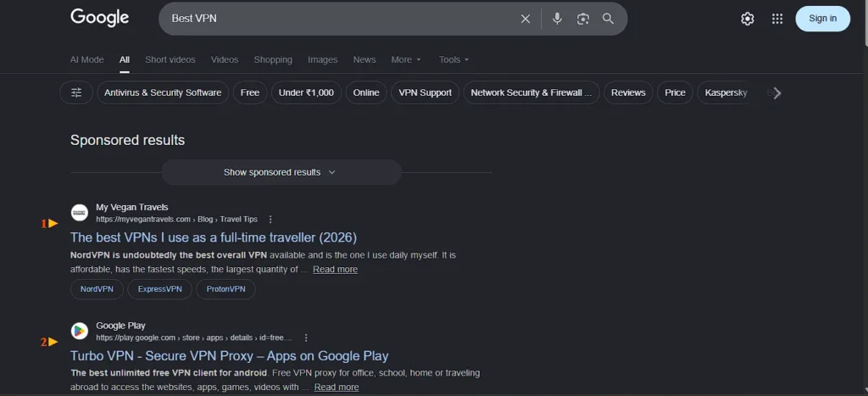Show more filter chips with right arrow
The width and height of the screenshot is (868, 396).
click(777, 93)
